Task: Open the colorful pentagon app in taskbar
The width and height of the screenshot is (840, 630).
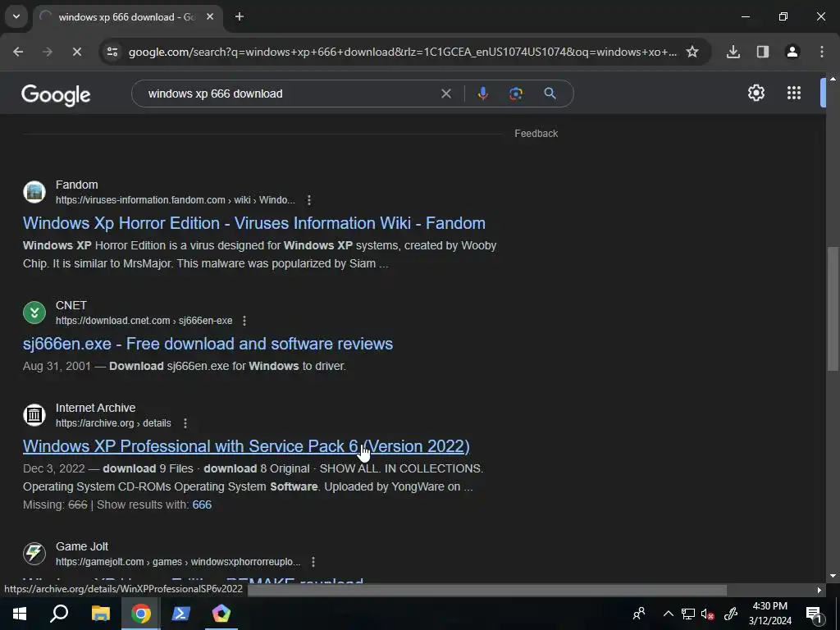Action: pos(221,614)
